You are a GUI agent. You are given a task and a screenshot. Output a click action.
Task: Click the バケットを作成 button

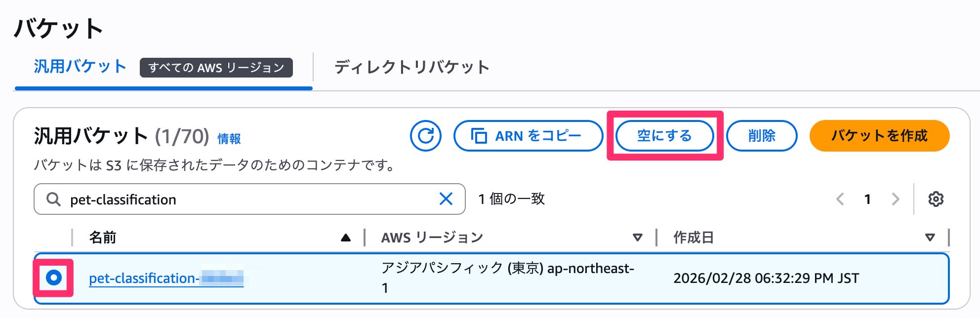pyautogui.click(x=879, y=136)
